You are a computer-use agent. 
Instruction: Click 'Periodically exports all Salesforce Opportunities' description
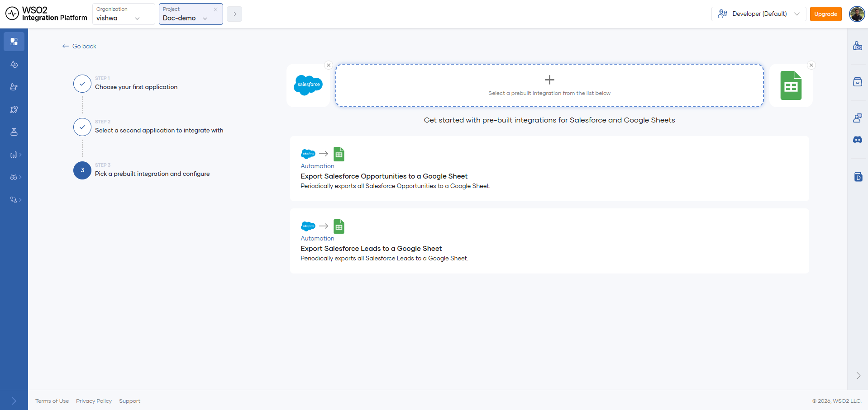pos(396,186)
